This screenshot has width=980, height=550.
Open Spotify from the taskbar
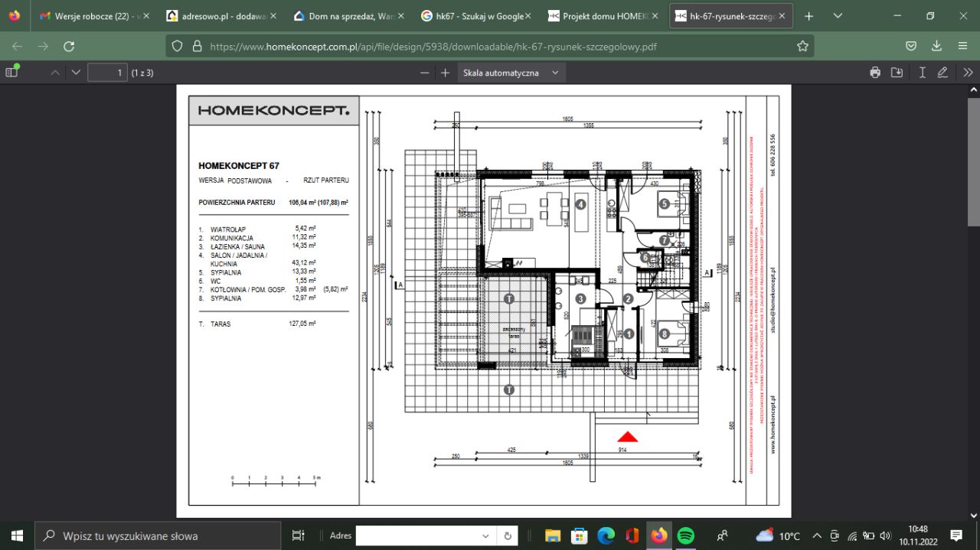[686, 535]
